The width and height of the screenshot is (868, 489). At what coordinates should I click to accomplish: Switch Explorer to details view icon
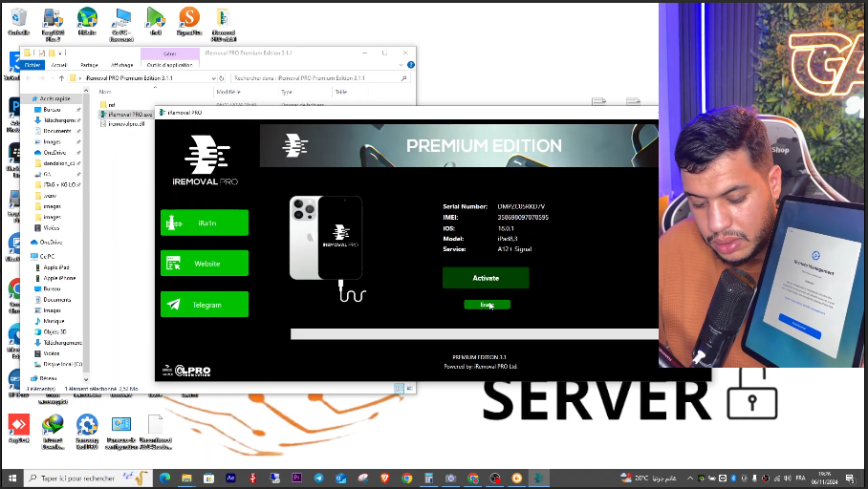point(400,389)
